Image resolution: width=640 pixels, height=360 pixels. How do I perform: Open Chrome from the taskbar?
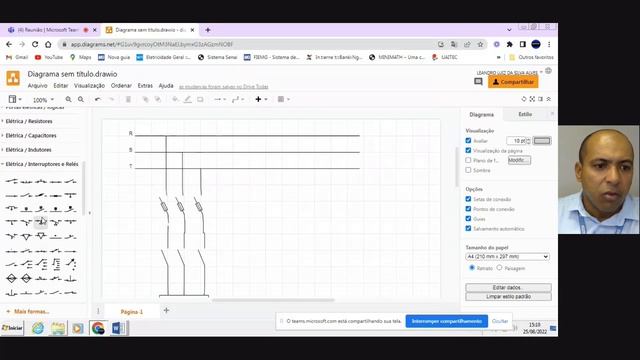click(98, 328)
